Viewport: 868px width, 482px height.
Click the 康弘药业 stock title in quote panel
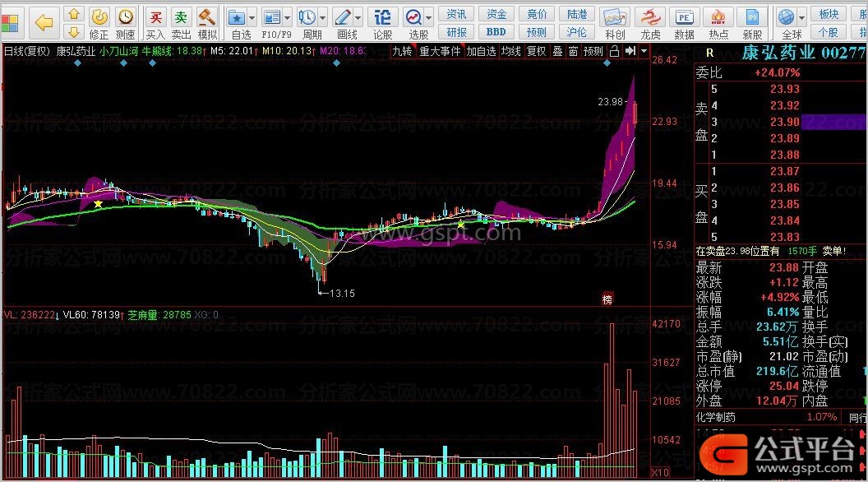click(x=778, y=53)
